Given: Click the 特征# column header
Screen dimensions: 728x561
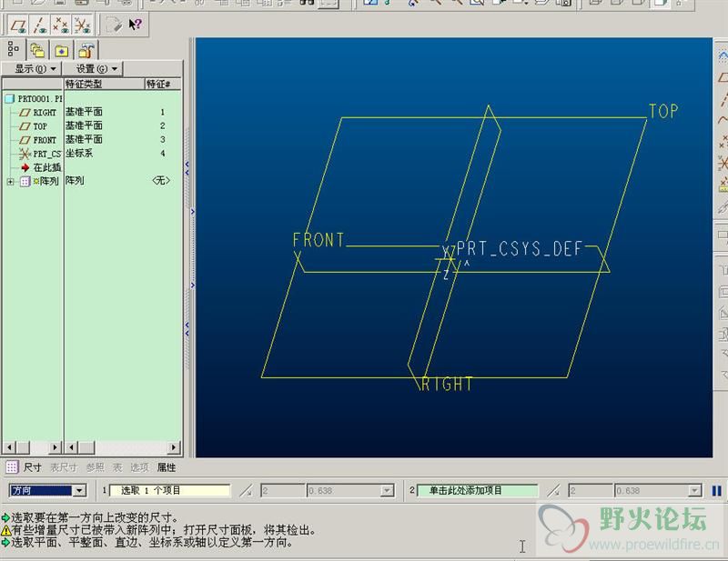Looking at the screenshot, I should coord(163,84).
